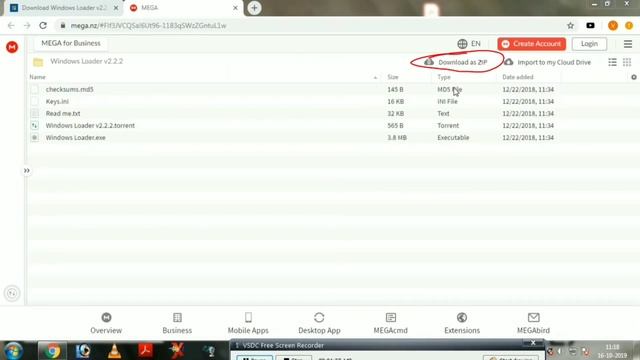Select Windows Loader v2.2.2.torrent file
Image resolution: width=640 pixels, height=360 pixels.
[90, 125]
